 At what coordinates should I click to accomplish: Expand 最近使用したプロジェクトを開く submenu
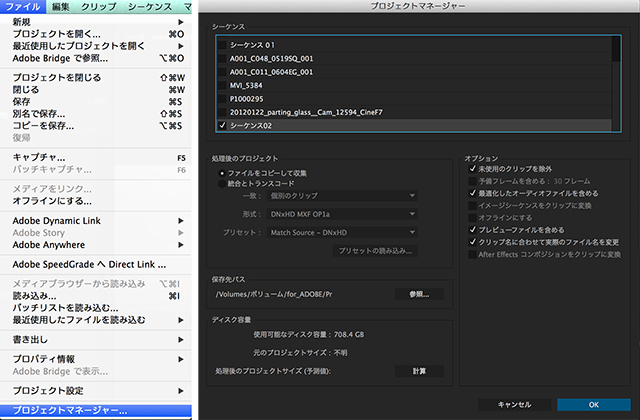click(x=96, y=46)
